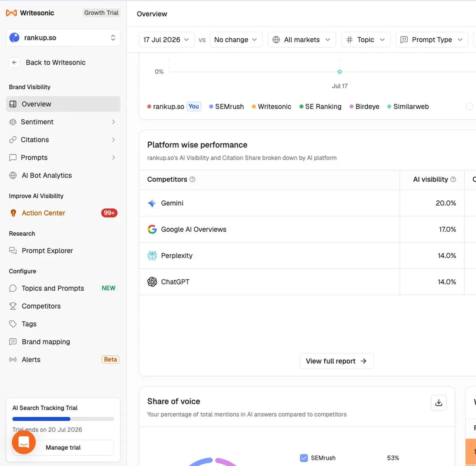Click the Tags label icon
Screen dimensions: 476x466
point(13,324)
